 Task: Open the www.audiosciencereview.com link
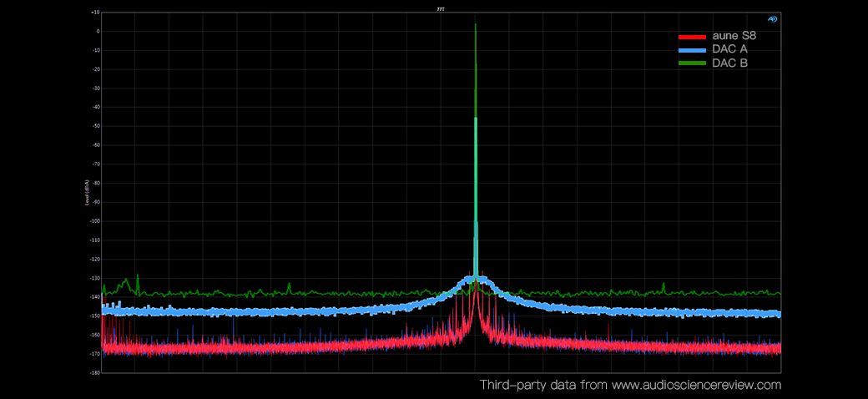click(696, 386)
